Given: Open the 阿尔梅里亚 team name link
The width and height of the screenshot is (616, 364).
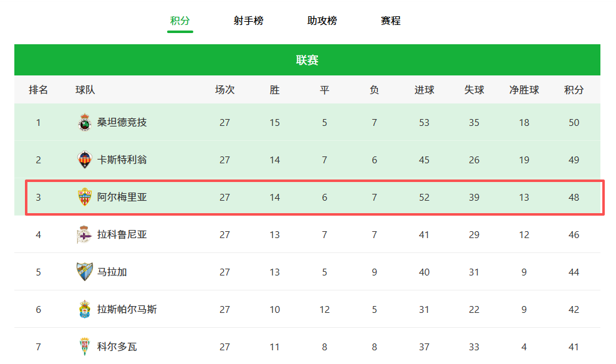Looking at the screenshot, I should [x=122, y=198].
